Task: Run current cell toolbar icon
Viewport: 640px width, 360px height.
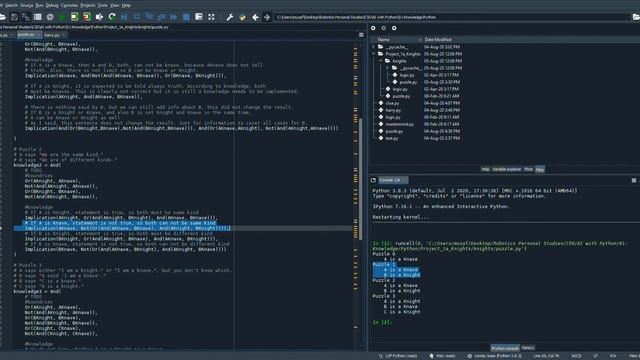Action: click(74, 17)
